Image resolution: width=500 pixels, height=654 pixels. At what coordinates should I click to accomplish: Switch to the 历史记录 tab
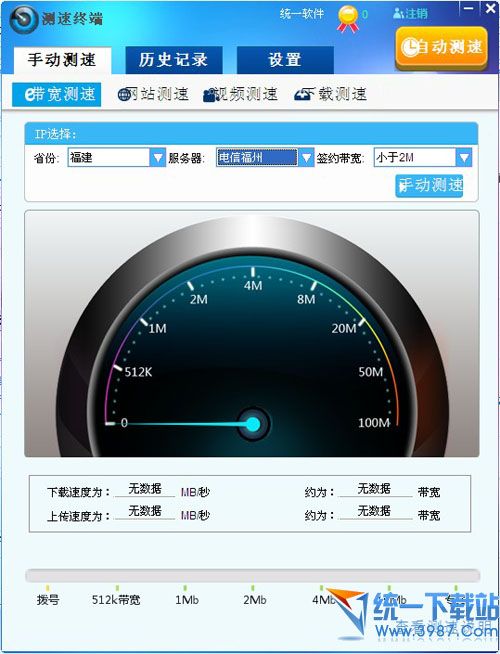(173, 60)
